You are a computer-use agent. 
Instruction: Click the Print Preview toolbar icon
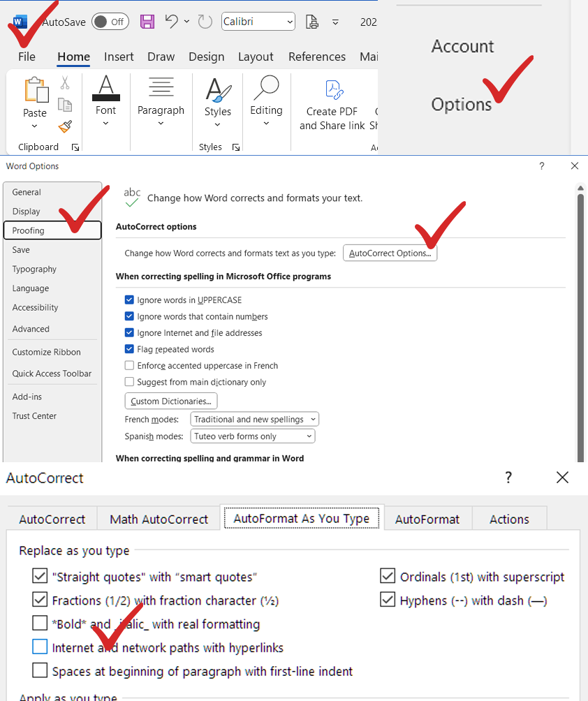(311, 22)
